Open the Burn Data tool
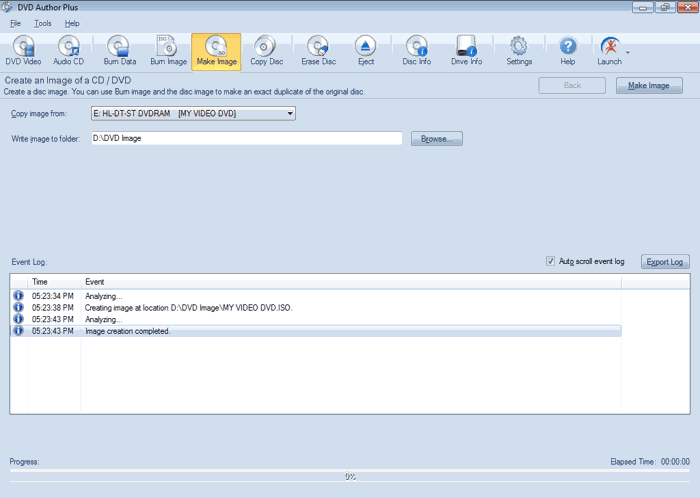Image resolution: width=700 pixels, height=498 pixels. point(119,50)
